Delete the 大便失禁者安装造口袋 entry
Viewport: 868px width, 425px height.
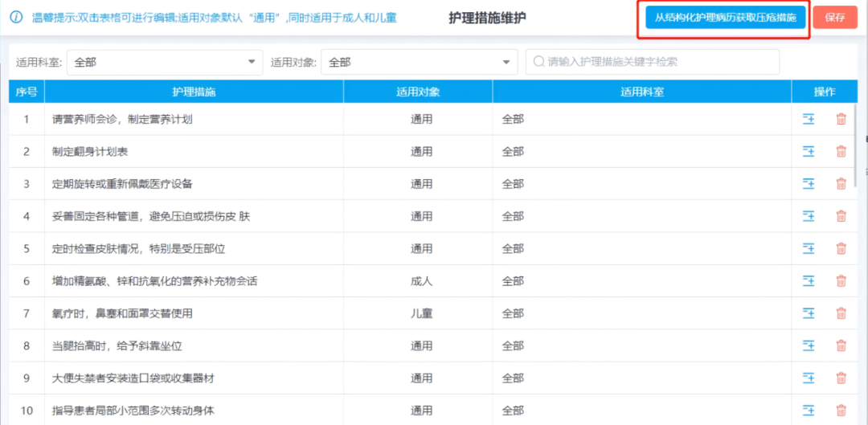pyautogui.click(x=841, y=378)
